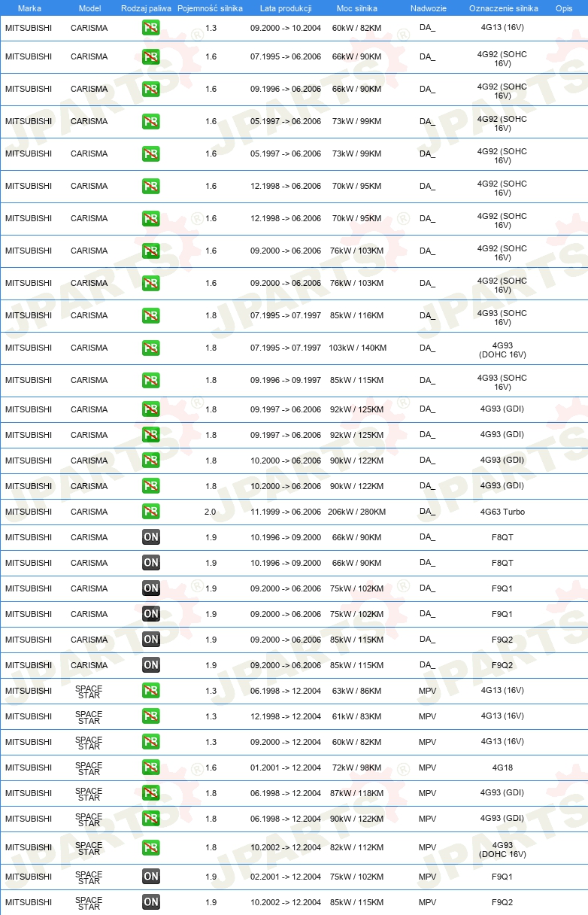Select the 61kW / 83KM power cell
The width and height of the screenshot is (588, 915).
tap(356, 716)
